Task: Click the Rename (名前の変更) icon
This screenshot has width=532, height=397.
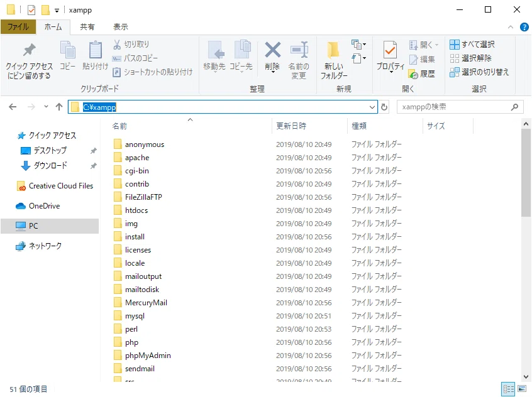Action: [299, 50]
